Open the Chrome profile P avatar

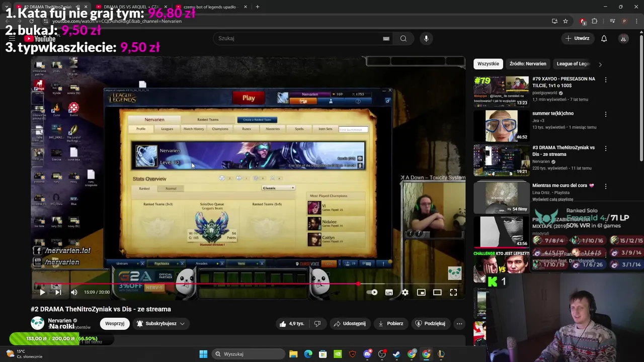(624, 21)
